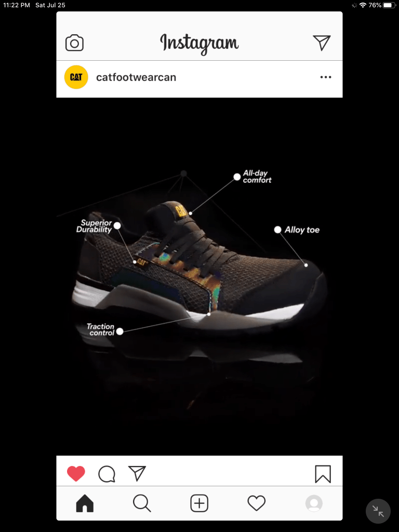Open the catfootwearcan profile picture
The width and height of the screenshot is (399, 532).
pyautogui.click(x=76, y=77)
